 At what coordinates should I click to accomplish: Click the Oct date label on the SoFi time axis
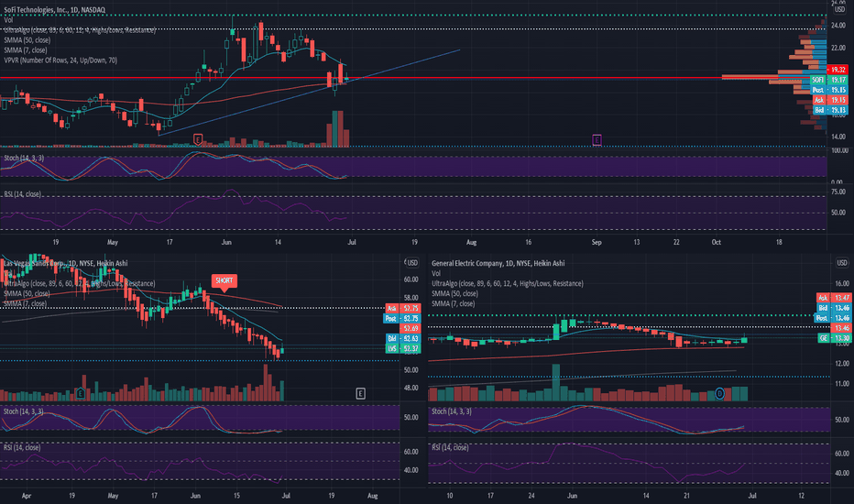[717, 242]
